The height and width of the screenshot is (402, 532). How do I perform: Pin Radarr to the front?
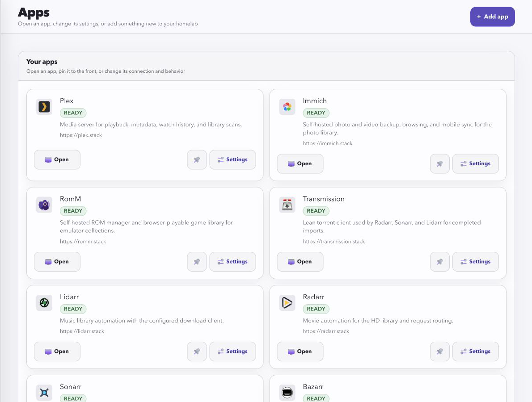coord(440,352)
